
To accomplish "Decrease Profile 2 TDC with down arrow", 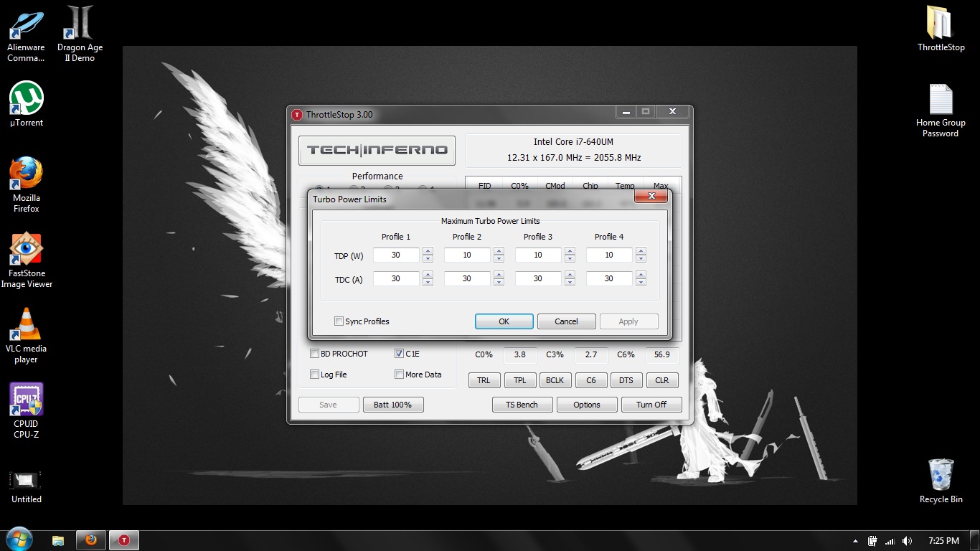I will tap(499, 283).
